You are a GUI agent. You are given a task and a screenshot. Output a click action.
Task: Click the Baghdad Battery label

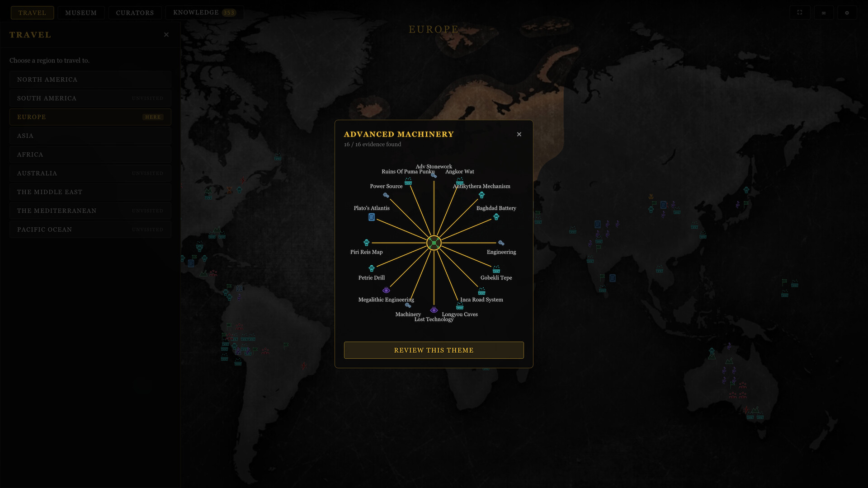pyautogui.click(x=496, y=208)
